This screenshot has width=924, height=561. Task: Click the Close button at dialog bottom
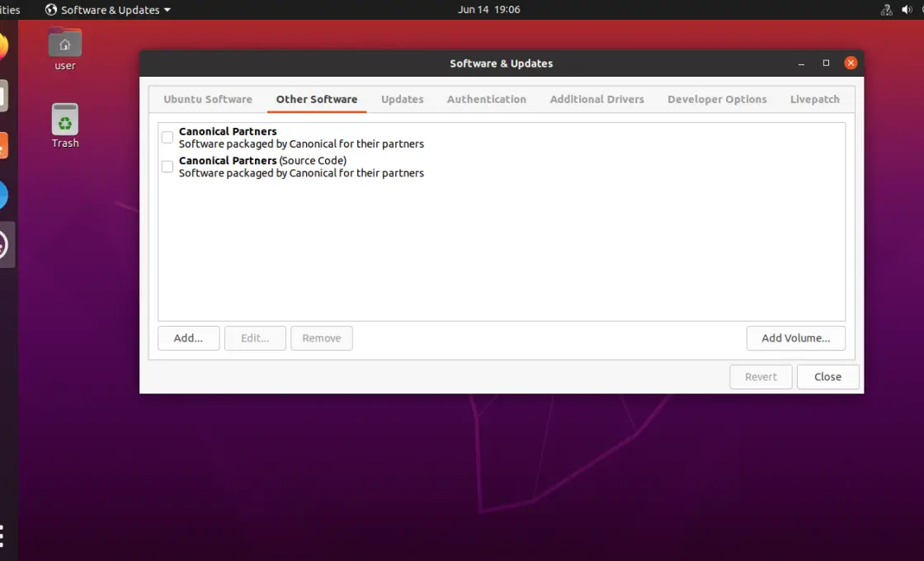[x=828, y=377]
